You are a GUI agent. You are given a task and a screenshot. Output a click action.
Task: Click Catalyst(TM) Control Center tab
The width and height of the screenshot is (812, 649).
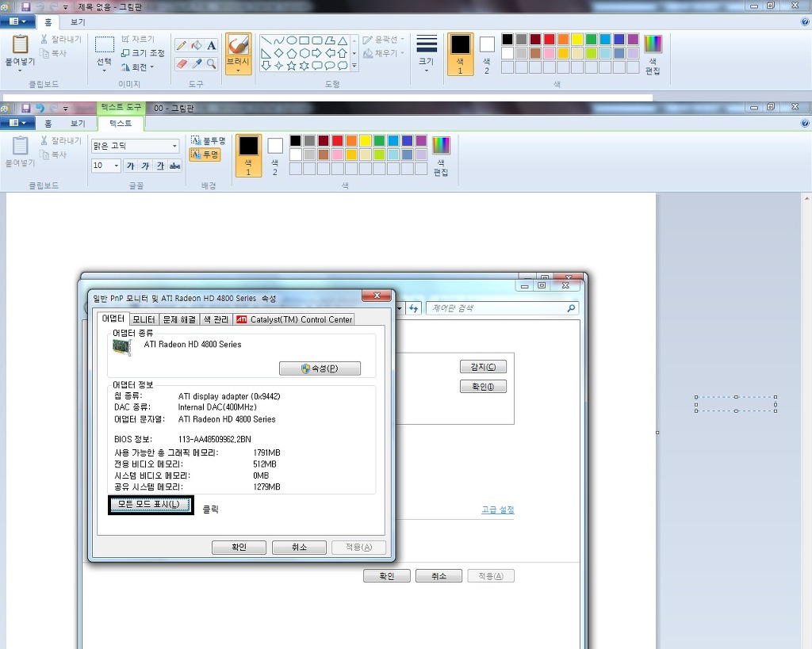294,319
